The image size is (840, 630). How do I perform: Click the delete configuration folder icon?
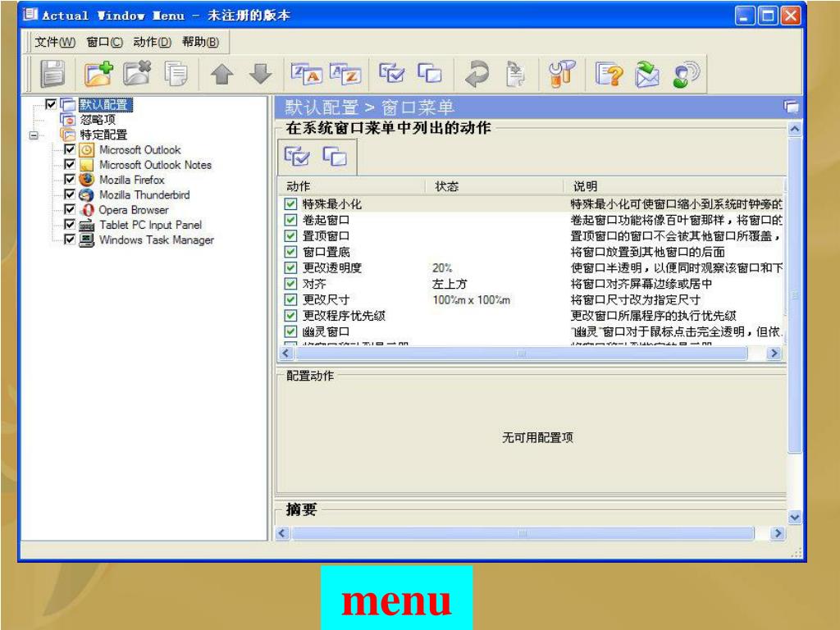[x=137, y=73]
